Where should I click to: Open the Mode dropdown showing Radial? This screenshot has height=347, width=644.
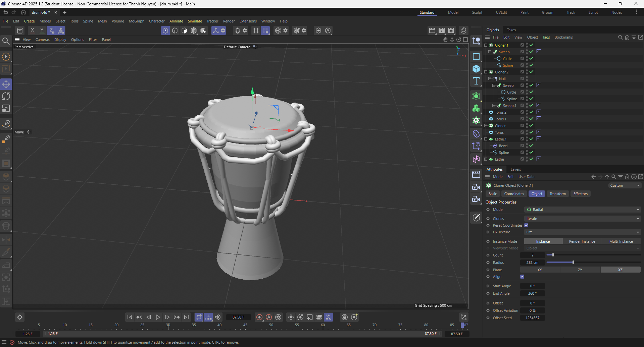pos(582,210)
